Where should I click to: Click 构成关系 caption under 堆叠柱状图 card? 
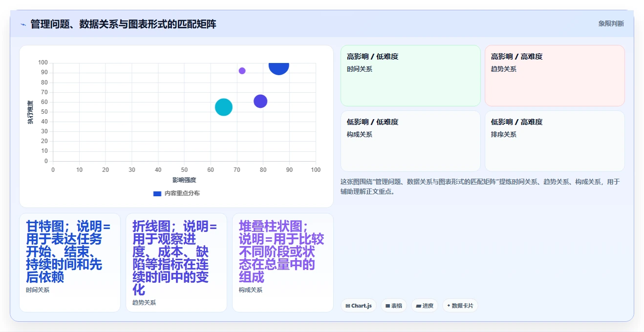(251, 290)
